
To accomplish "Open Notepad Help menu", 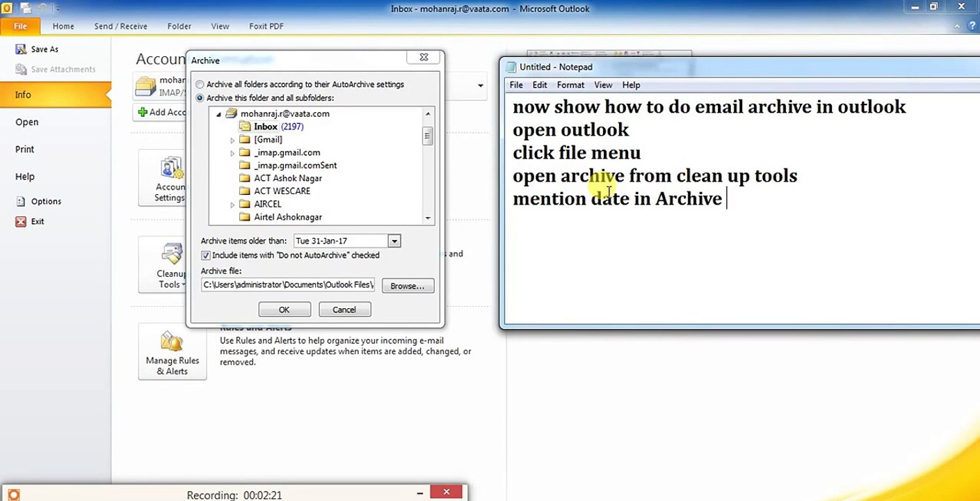I will [x=631, y=85].
